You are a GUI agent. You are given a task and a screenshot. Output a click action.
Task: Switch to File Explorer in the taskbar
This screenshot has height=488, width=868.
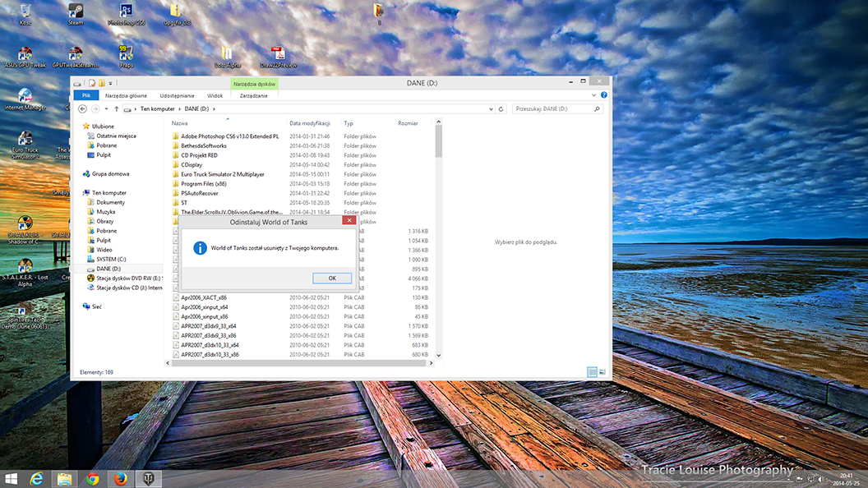pos(64,479)
